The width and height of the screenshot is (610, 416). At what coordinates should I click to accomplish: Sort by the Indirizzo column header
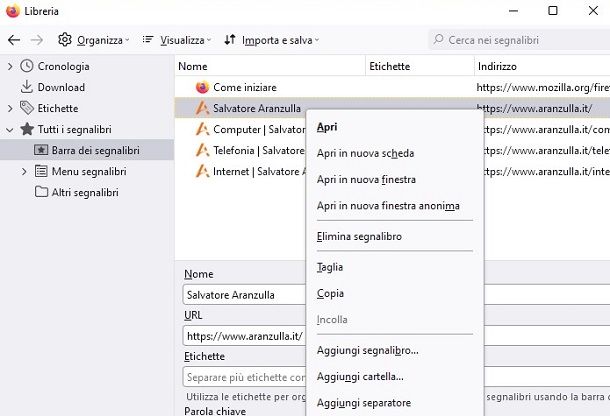click(542, 67)
